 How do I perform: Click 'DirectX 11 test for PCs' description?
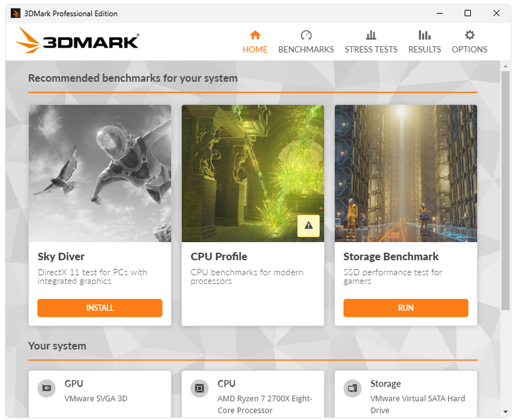pos(92,277)
